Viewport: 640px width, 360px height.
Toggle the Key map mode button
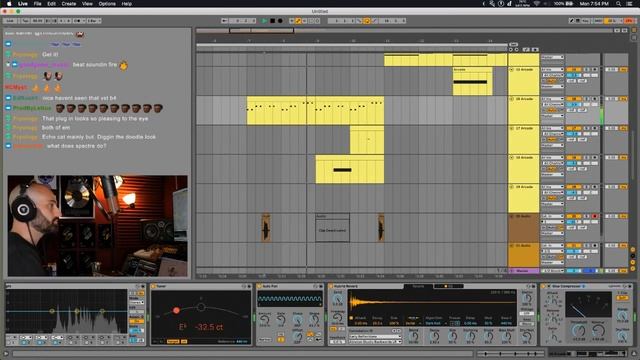(x=586, y=20)
